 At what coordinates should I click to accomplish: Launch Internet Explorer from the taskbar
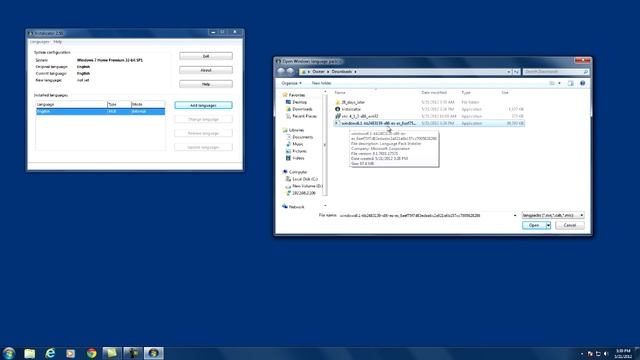pyautogui.click(x=50, y=353)
